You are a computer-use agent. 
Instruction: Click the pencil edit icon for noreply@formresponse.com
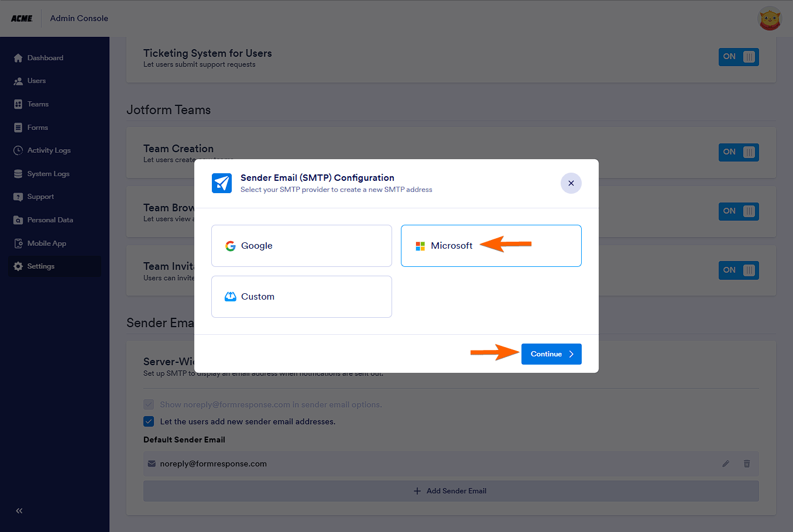pos(726,464)
